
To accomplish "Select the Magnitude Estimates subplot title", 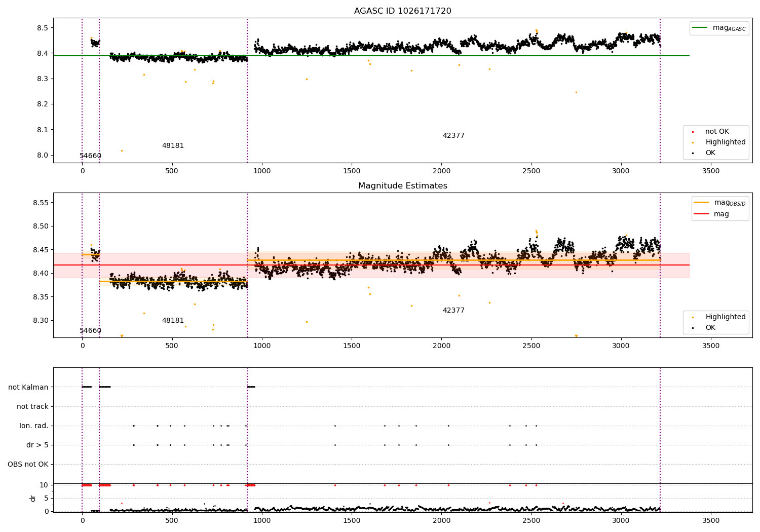I will (x=402, y=186).
